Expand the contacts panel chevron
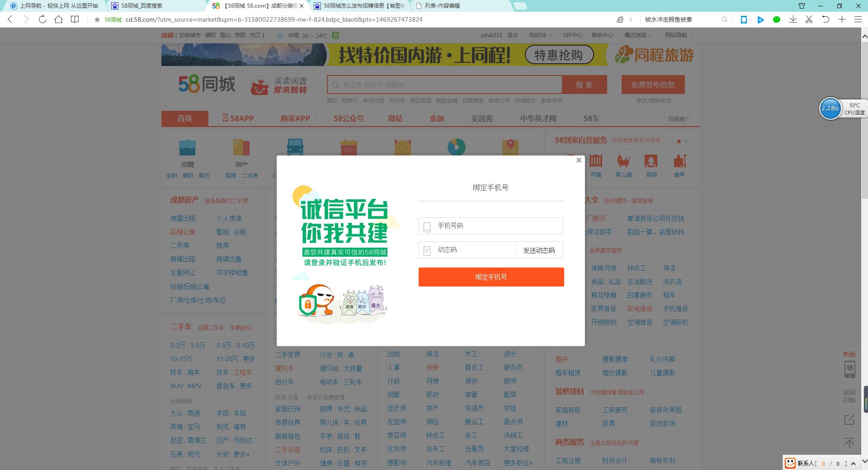Image resolution: width=868 pixels, height=470 pixels. coord(854,463)
